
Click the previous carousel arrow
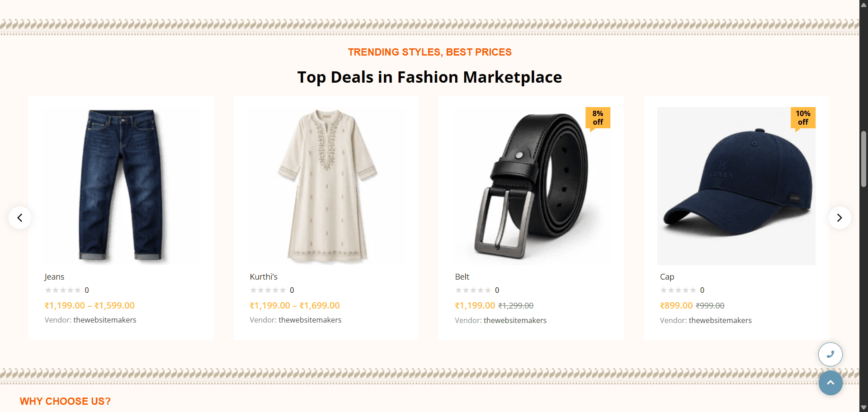[20, 218]
